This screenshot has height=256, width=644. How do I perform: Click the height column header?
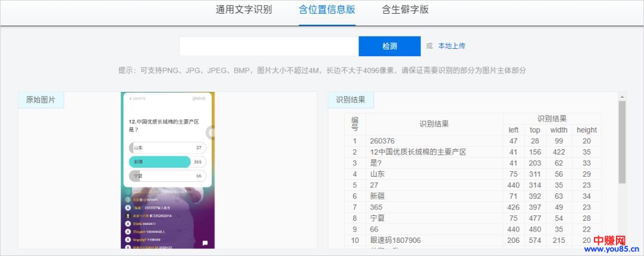coord(586,130)
